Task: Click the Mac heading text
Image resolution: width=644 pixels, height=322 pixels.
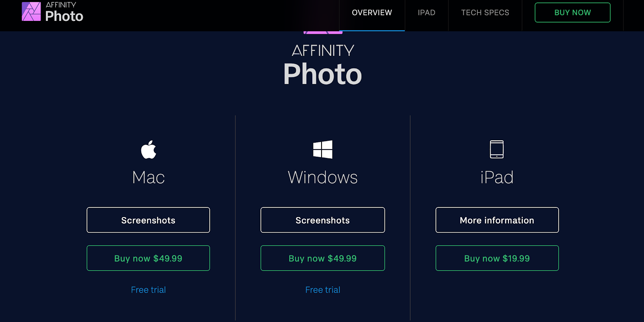Action: pos(149,177)
